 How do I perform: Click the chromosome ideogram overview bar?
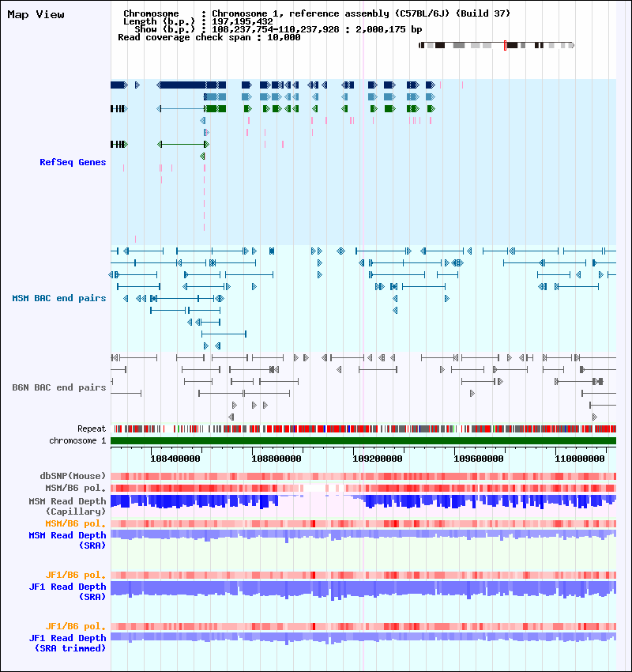(x=496, y=45)
